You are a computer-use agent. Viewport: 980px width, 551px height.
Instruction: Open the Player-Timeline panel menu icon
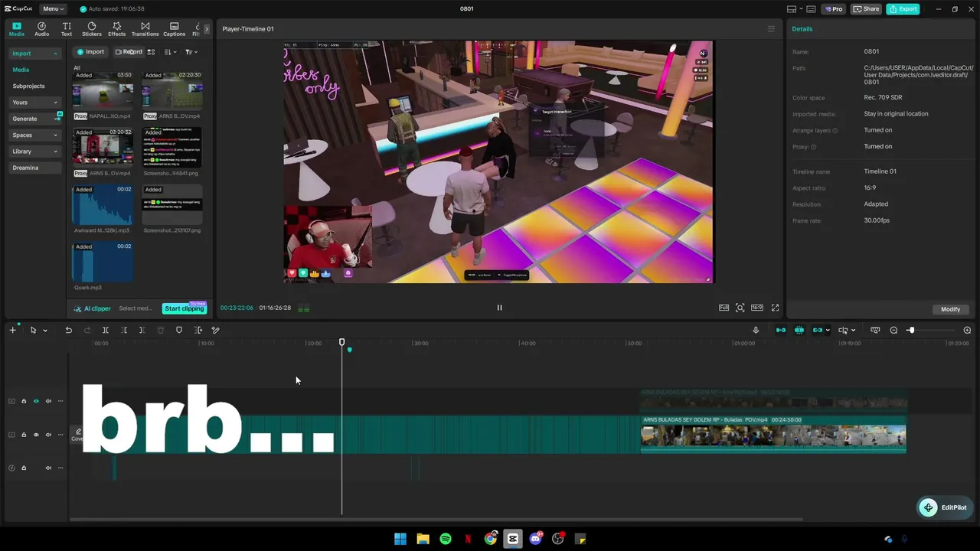pyautogui.click(x=771, y=29)
